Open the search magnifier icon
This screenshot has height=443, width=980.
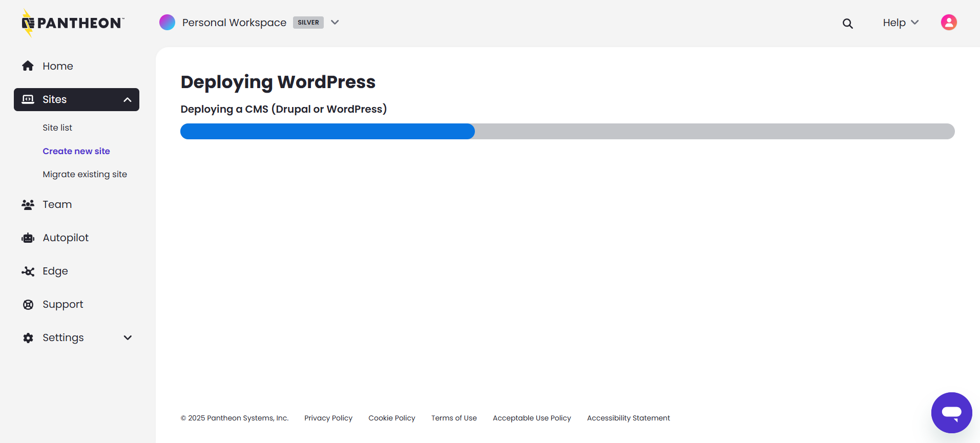(848, 23)
